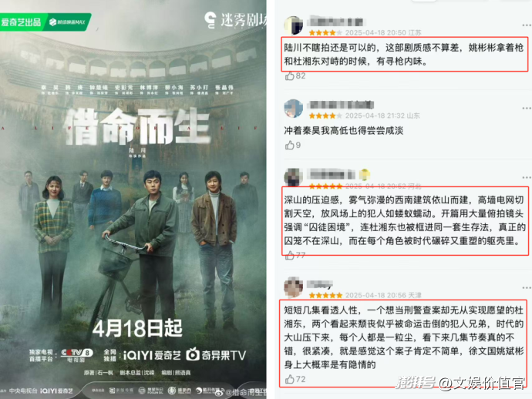The image size is (532, 399).
Task: Open the review starting 深山的压迫感
Action: pyautogui.click(x=405, y=220)
